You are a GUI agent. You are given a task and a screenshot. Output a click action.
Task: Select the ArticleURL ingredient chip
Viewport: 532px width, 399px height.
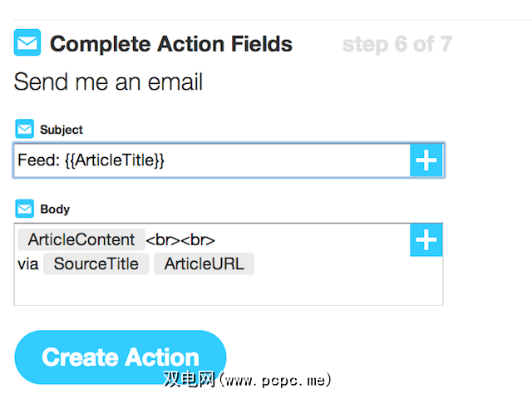[204, 264]
